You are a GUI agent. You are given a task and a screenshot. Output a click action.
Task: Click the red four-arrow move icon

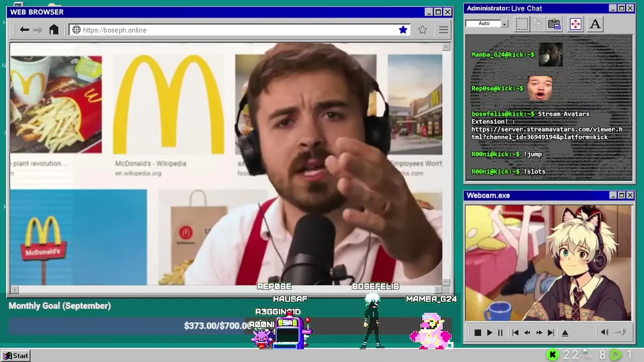[x=575, y=24]
